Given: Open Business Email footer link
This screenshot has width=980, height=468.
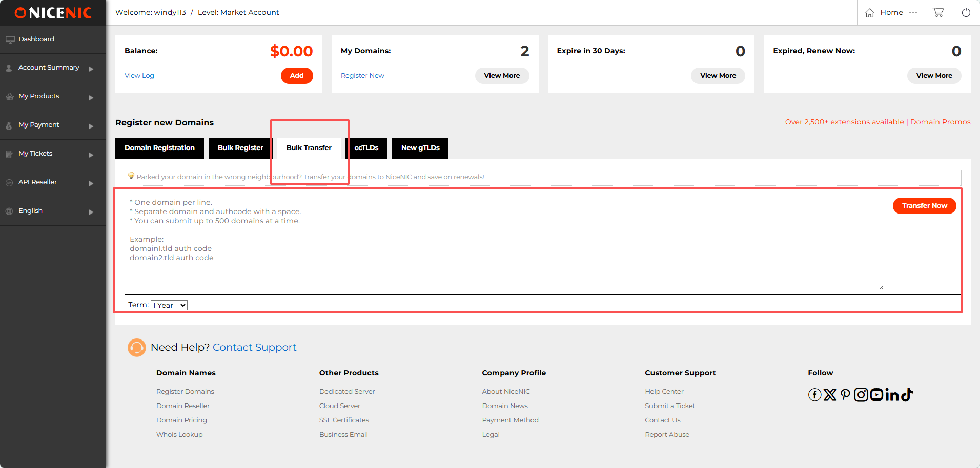Looking at the screenshot, I should point(343,435).
